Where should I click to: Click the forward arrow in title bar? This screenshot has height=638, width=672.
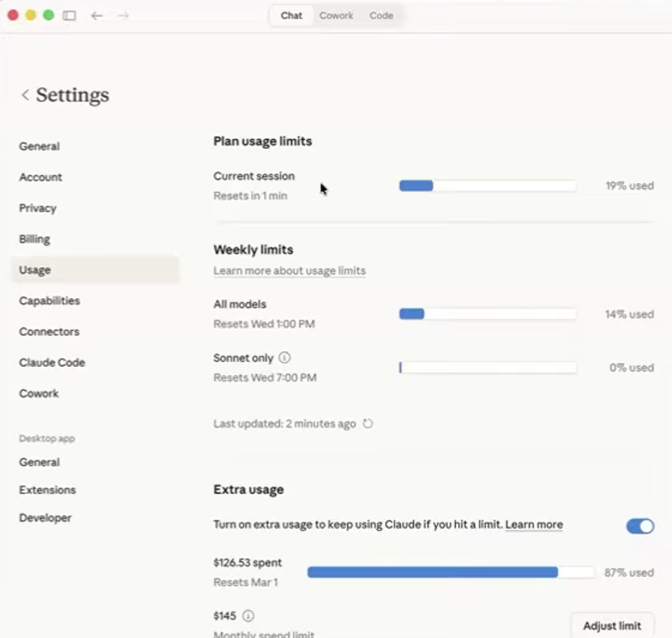click(123, 15)
